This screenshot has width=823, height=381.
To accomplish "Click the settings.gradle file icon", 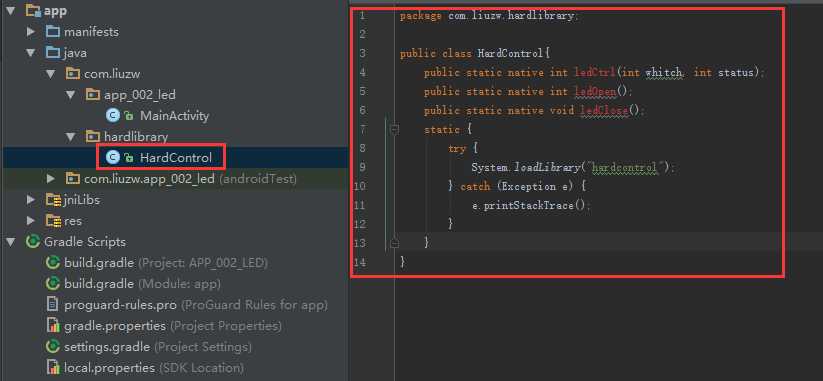I will (x=52, y=346).
